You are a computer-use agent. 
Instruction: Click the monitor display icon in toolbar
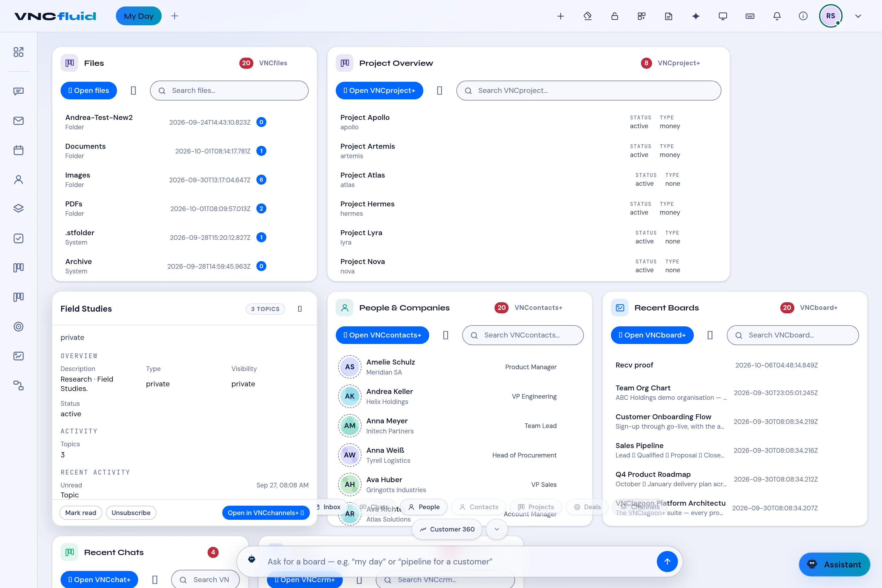pos(723,16)
